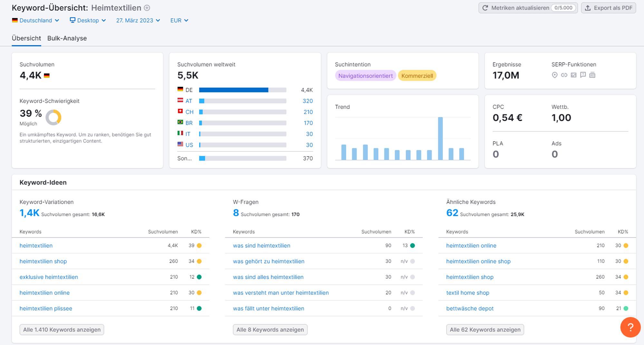Screen dimensions: 644x345
Task: Click the SERP link feature icon
Action: [564, 75]
